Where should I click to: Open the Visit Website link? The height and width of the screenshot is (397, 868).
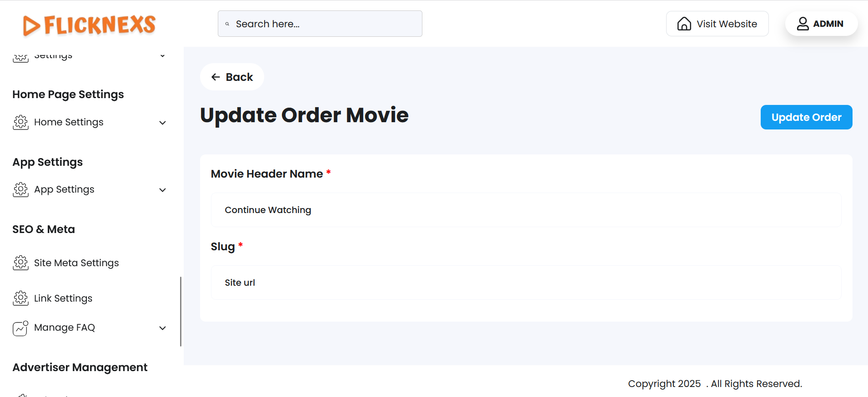[726, 24]
